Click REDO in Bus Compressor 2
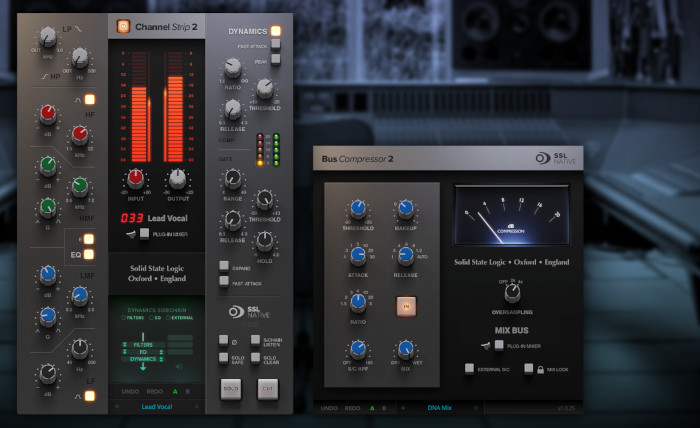Screen dimensions: 700x428 point(352,408)
